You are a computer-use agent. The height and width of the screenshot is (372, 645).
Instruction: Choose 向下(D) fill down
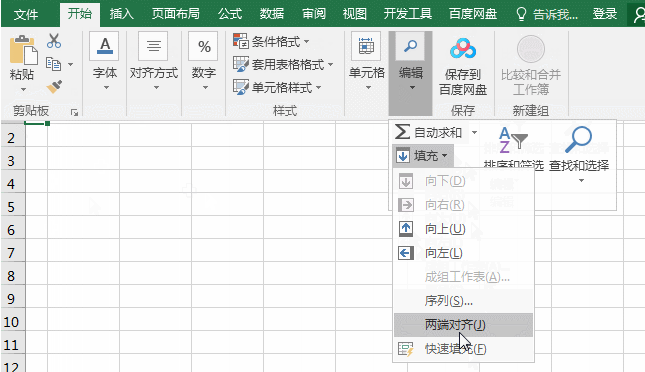(463, 181)
